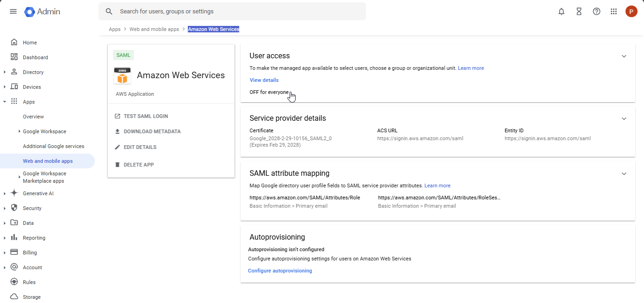Expand the Directory tree arrow
Screen dimensions: 644x303
click(5, 72)
